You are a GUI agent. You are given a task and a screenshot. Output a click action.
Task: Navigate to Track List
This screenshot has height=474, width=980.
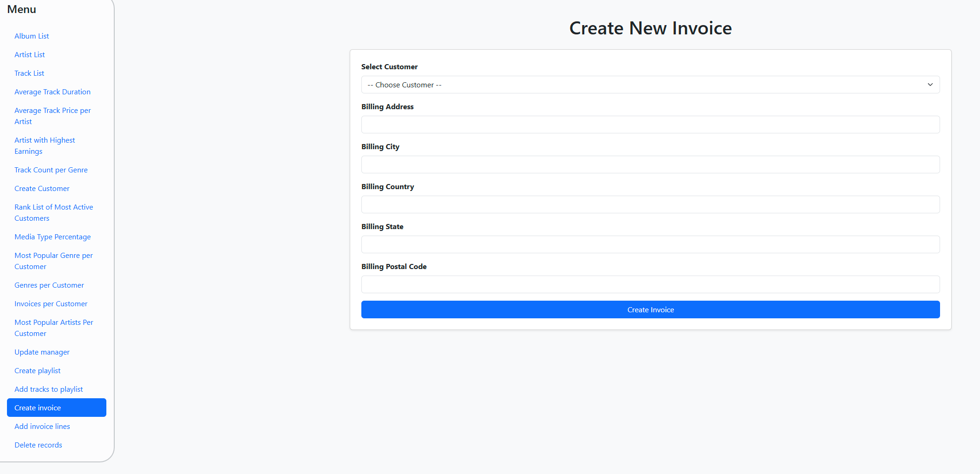[x=29, y=73]
